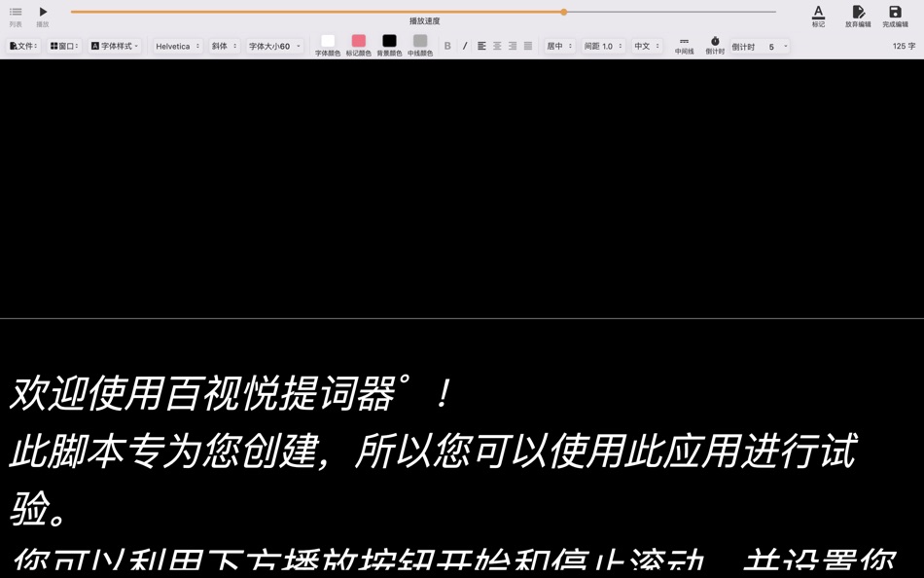Open the 居中 position dropdown
The image size is (924, 578).
pyautogui.click(x=559, y=46)
